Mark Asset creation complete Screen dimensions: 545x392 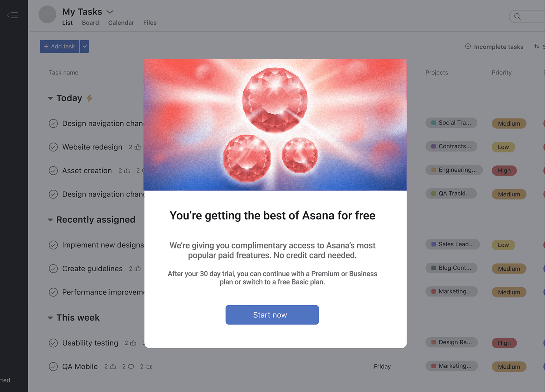(53, 171)
